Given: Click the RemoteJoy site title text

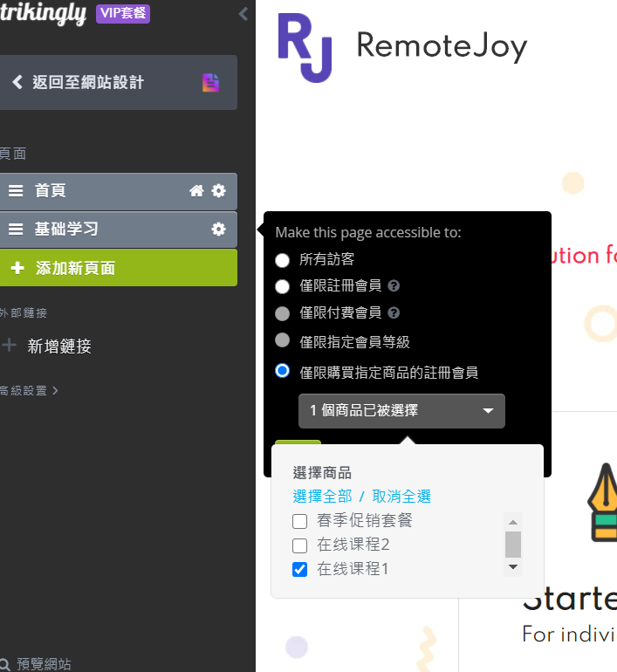Looking at the screenshot, I should click(x=442, y=46).
